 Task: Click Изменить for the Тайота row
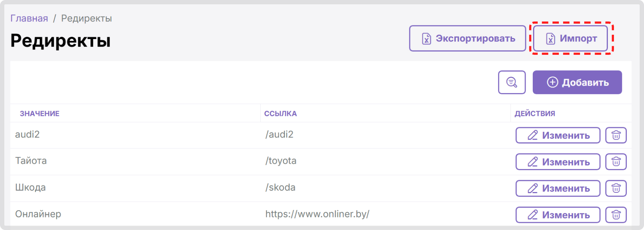pyautogui.click(x=558, y=162)
